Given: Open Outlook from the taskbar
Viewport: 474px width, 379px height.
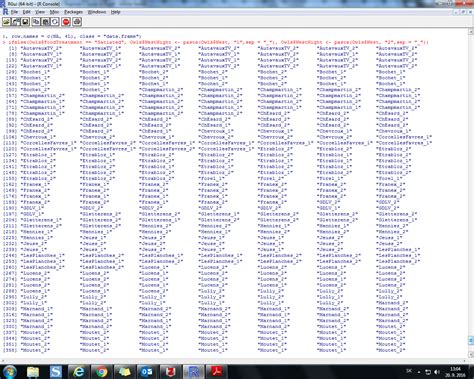Looking at the screenshot, I should click(x=147, y=372).
